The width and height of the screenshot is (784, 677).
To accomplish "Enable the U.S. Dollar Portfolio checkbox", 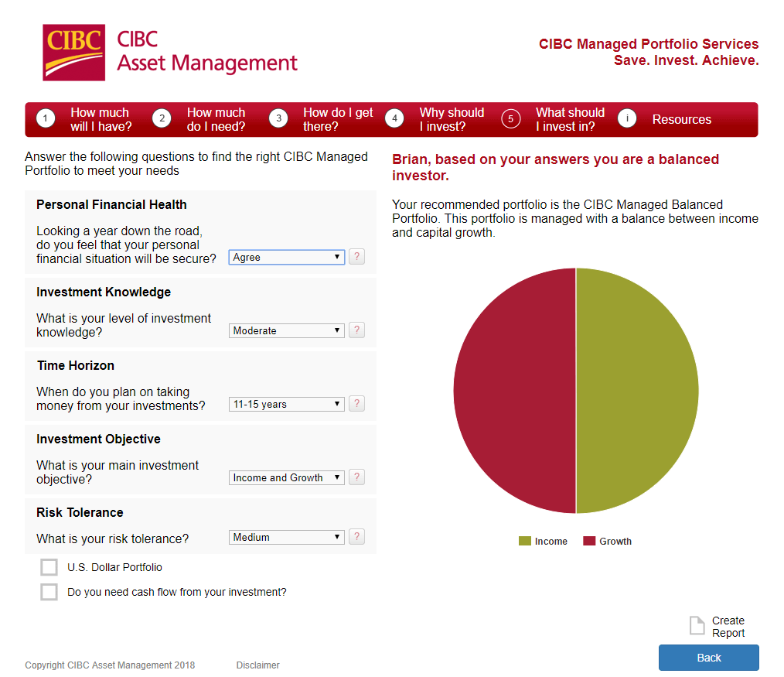I will 49,567.
